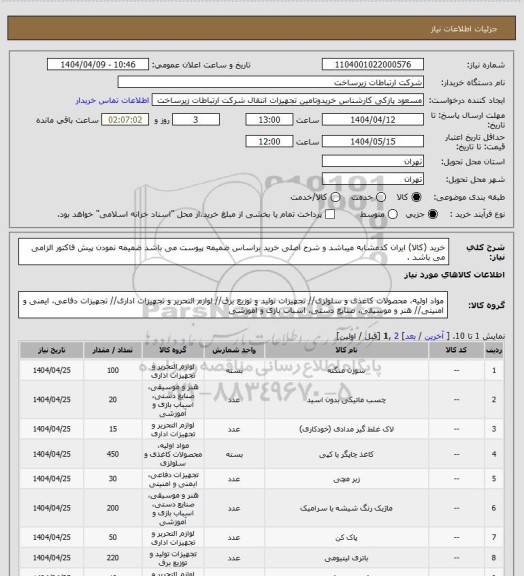Select the متوسط purchase type radio
Image resolution: width=524 pixels, height=576 pixels.
coord(393,214)
